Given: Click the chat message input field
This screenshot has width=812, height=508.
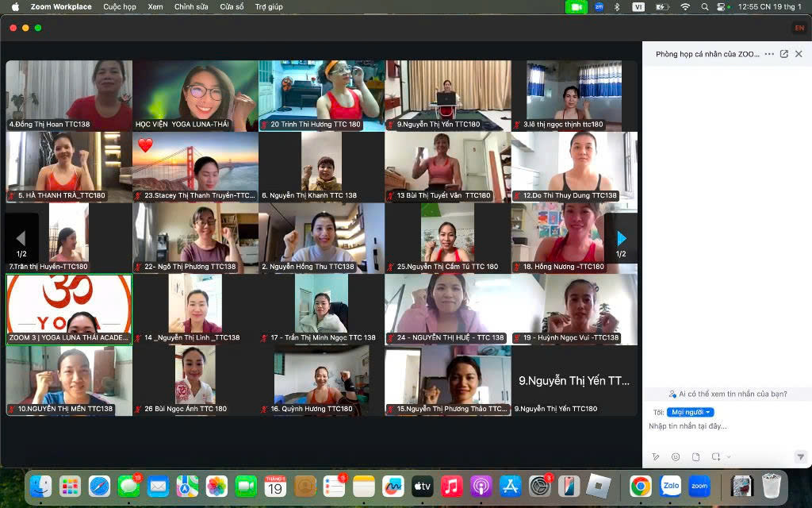Looking at the screenshot, I should tap(722, 427).
